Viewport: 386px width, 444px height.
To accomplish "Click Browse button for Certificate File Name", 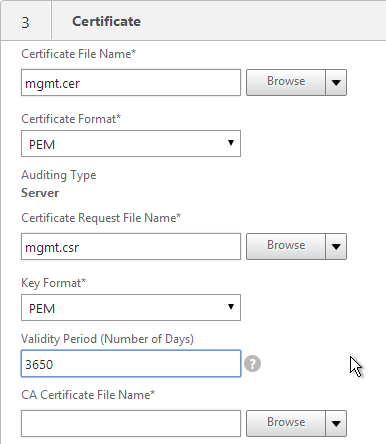I will 286,82.
